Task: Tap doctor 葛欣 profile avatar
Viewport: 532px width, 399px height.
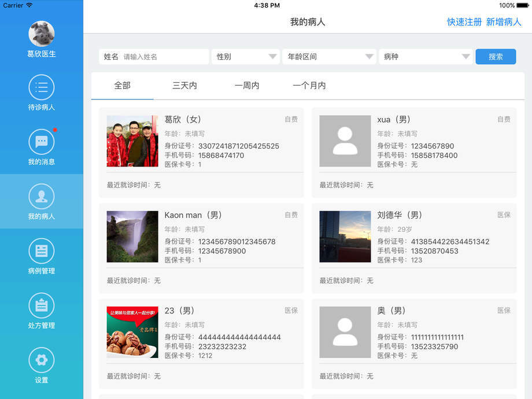Action: tap(41, 34)
